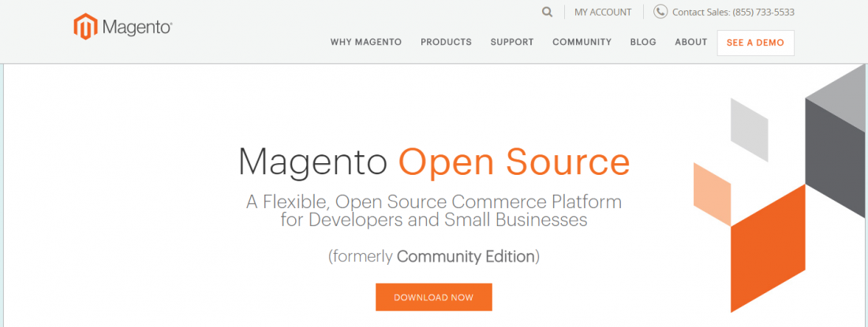
Task: Click the 'formerly Community Edition' text
Action: 434,256
